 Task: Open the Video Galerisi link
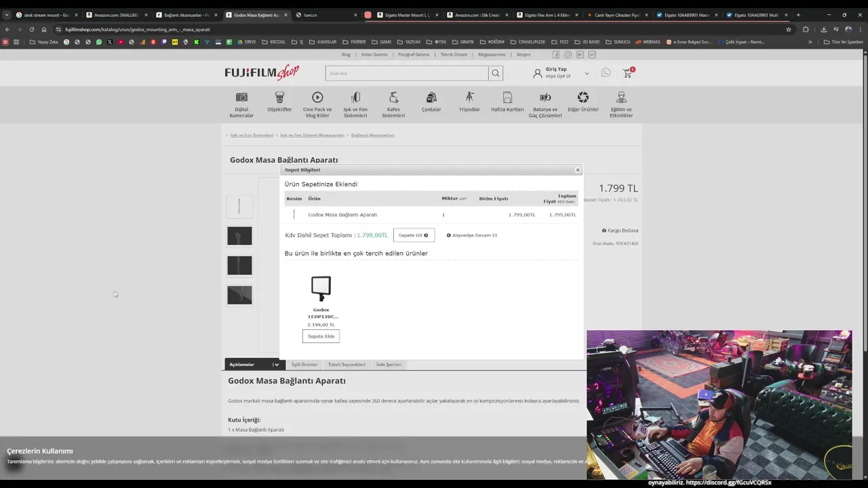pyautogui.click(x=374, y=55)
